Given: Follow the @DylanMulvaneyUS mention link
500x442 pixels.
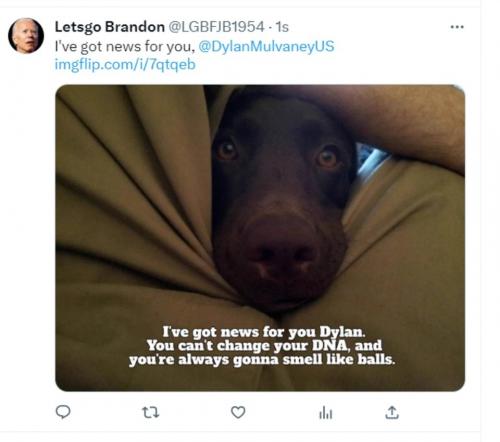Looking at the screenshot, I should tap(266, 46).
